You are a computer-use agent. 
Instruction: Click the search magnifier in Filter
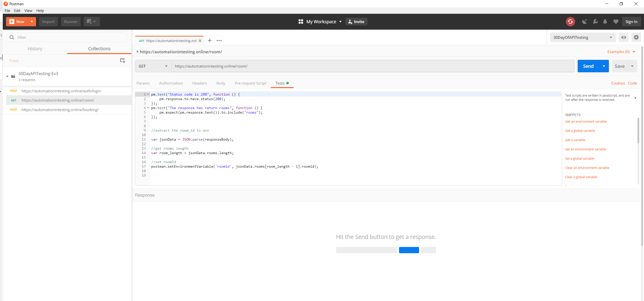12,37
